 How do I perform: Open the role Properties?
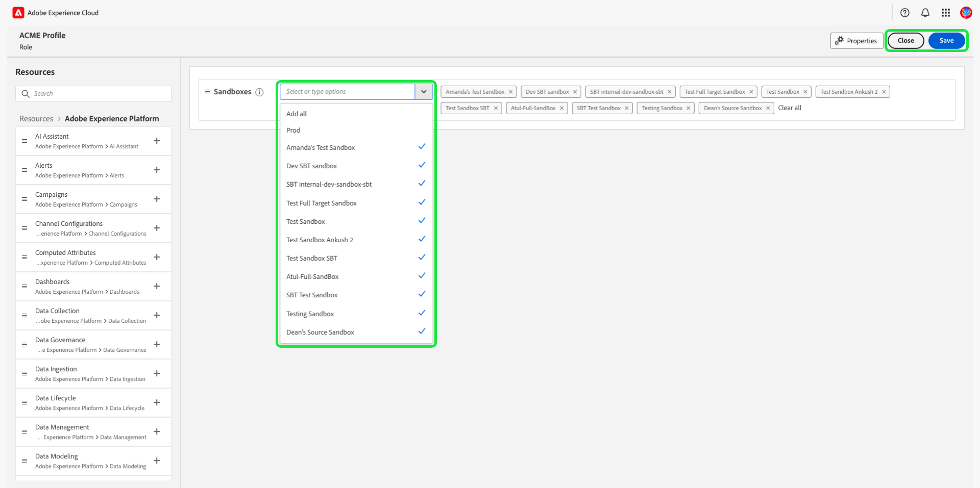click(x=856, y=41)
